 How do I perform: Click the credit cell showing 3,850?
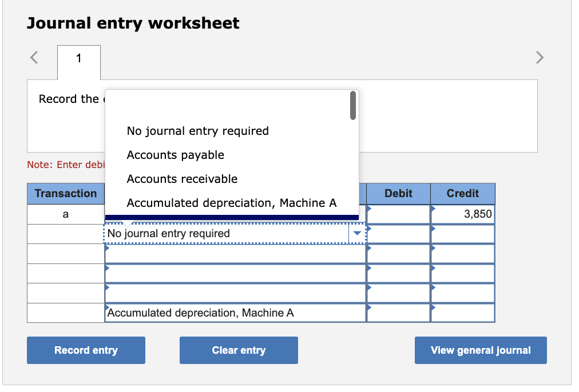pos(463,214)
